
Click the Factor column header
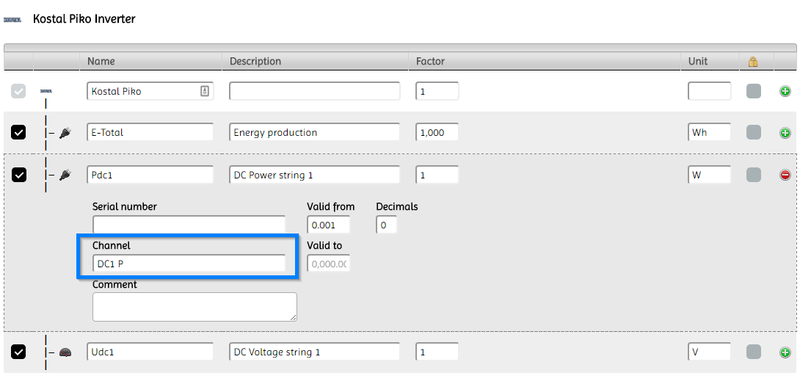point(431,61)
